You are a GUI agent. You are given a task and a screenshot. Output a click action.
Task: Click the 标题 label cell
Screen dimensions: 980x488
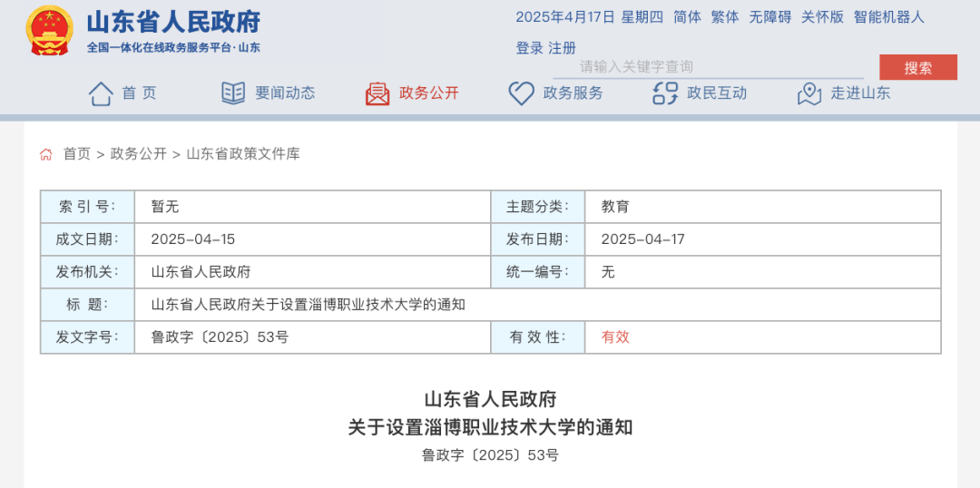click(87, 304)
